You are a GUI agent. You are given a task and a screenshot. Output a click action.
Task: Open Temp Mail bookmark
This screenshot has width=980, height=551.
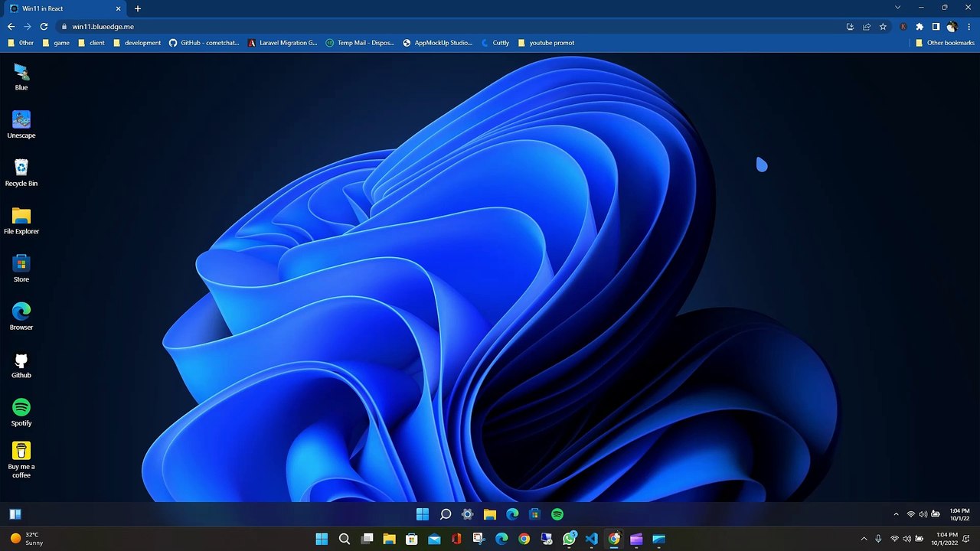360,43
